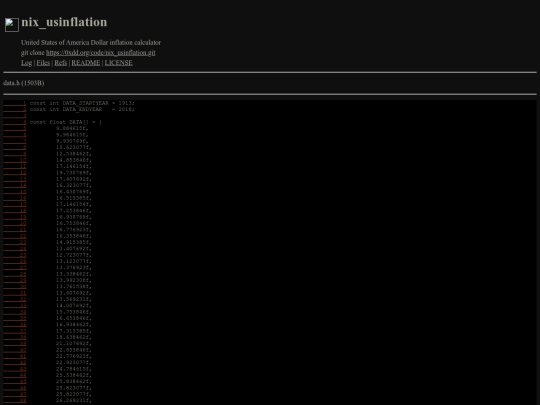The height and width of the screenshot is (405, 540).
Task: Jump to line number 36 anchor
Action: pos(15,324)
